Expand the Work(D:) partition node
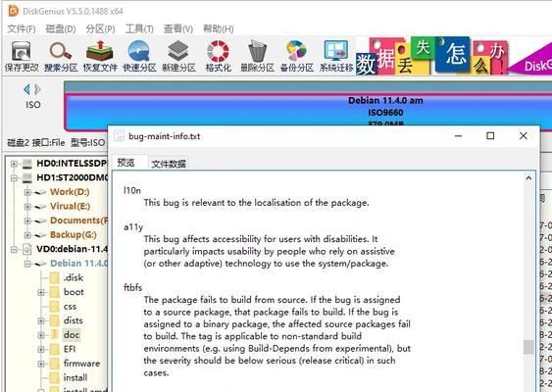Viewport: 552px width, 392px height. [27, 192]
